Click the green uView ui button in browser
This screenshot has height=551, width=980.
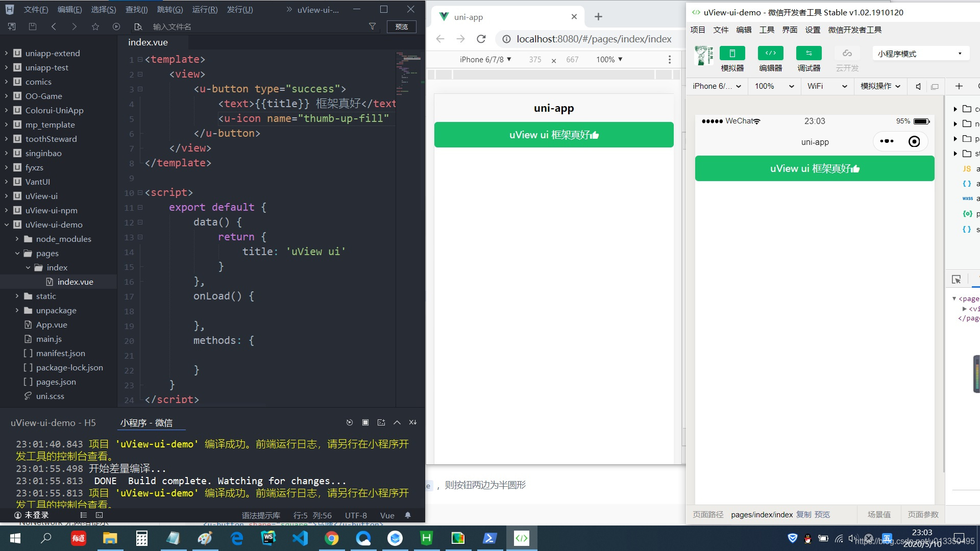(554, 135)
